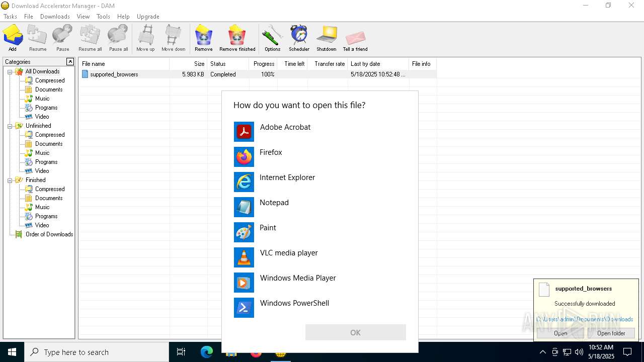Click the Resume all toolbar icon
Screen dimensions: 644x362
90,38
